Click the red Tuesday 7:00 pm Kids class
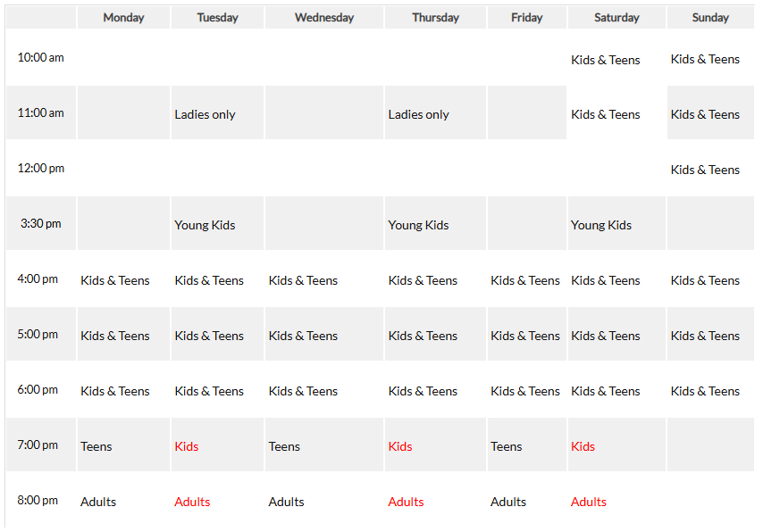Viewport: 763px width, 532px height. point(187,446)
